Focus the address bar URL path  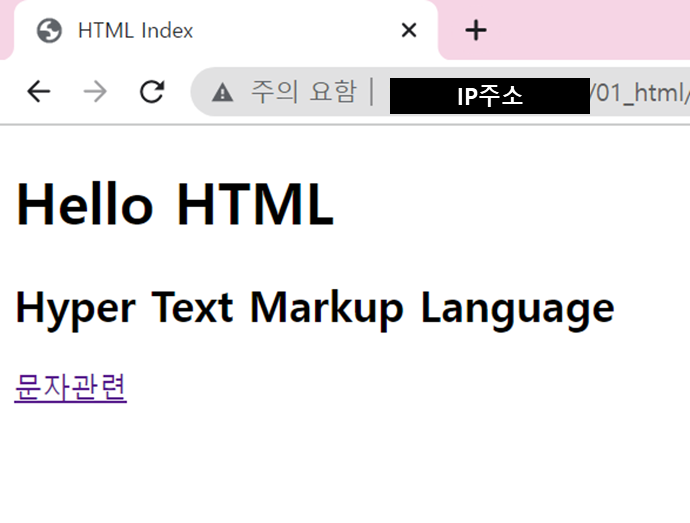coord(640,93)
